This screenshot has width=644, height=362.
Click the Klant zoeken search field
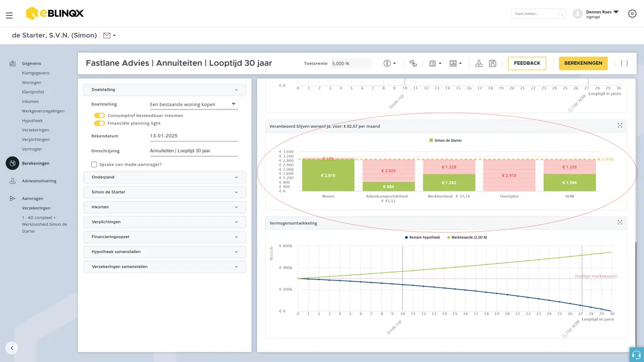[x=538, y=14]
